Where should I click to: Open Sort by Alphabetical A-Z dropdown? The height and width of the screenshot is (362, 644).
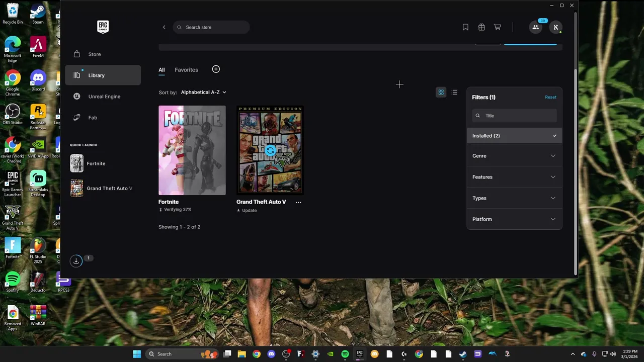tap(203, 93)
